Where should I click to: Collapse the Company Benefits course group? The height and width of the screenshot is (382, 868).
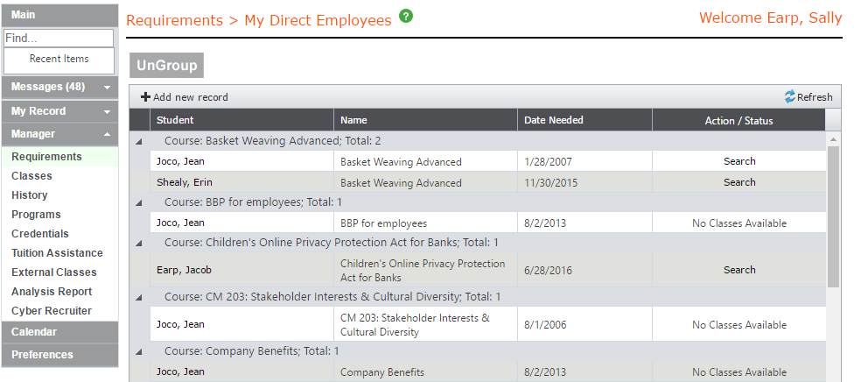pyautogui.click(x=139, y=351)
